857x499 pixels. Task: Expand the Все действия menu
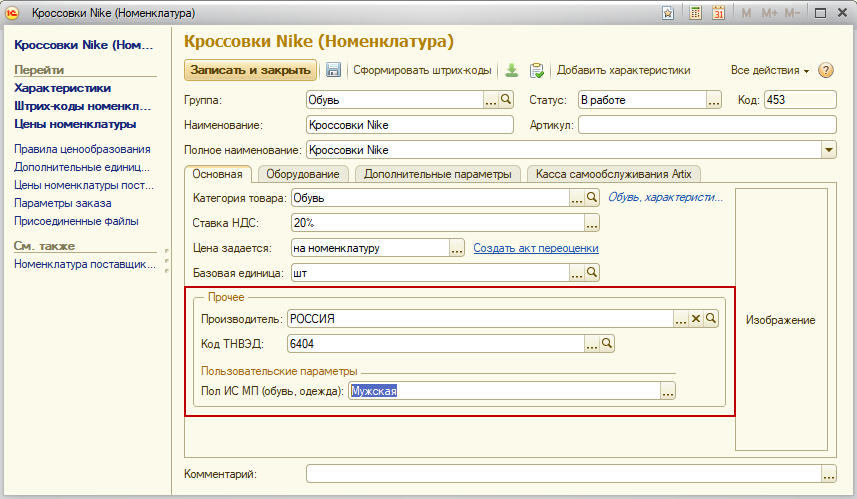770,70
